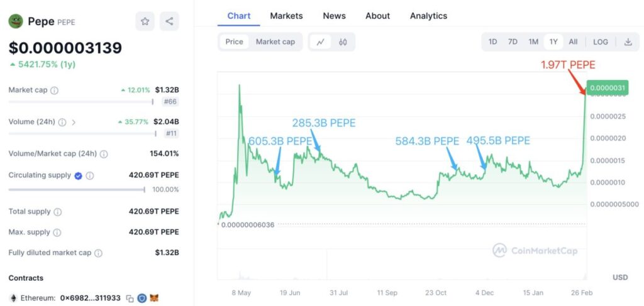Open Market cap info tooltip icon
This screenshot has width=644, height=306.
click(x=54, y=90)
